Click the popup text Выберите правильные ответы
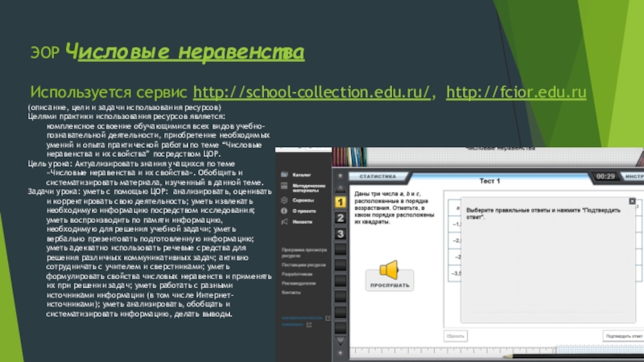This screenshot has height=362, width=644. [543, 213]
